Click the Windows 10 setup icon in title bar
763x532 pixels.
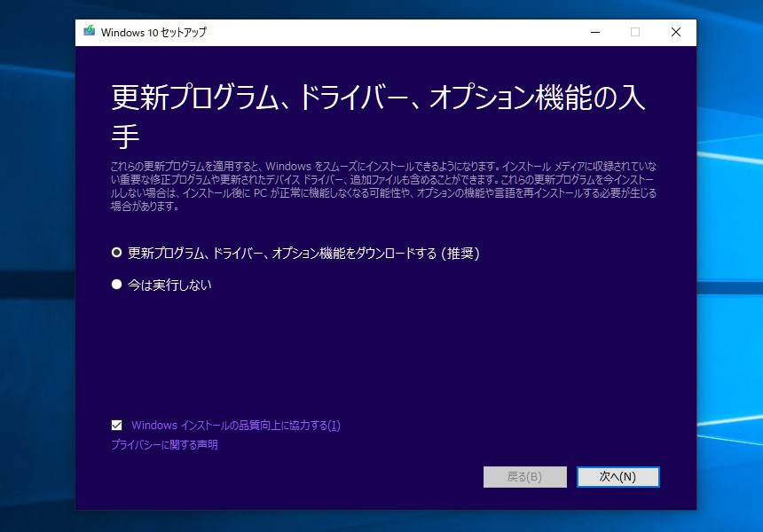pyautogui.click(x=89, y=32)
